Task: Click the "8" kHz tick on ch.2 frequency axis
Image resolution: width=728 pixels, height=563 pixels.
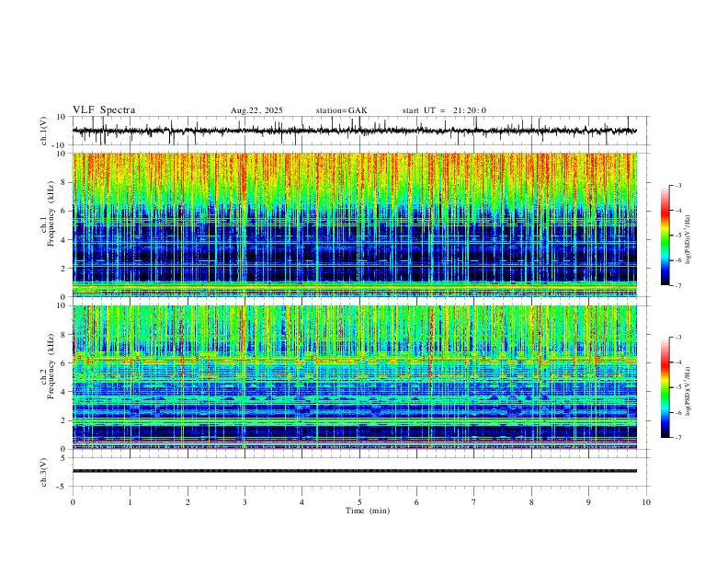Action: pyautogui.click(x=63, y=334)
